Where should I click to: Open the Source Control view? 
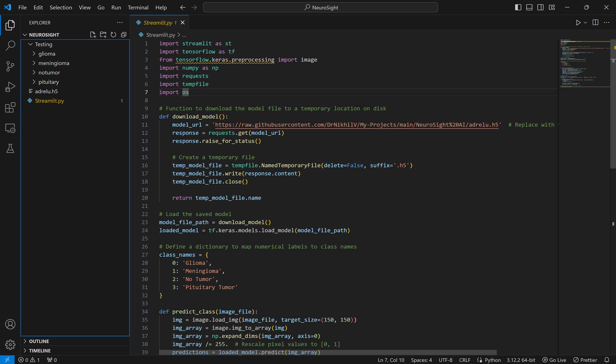[10, 66]
